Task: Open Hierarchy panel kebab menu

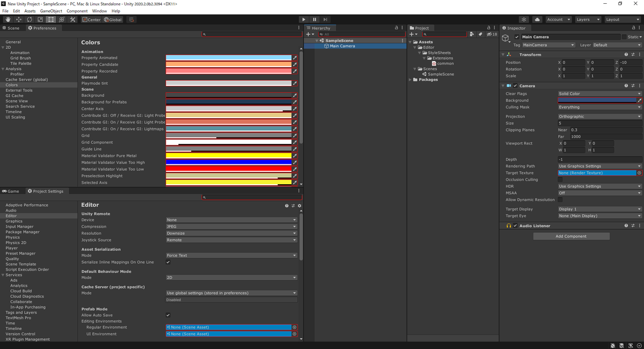Action: click(402, 28)
